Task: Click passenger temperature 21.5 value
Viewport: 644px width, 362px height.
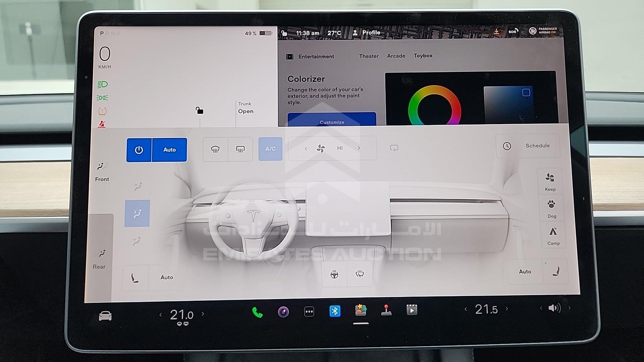Action: [x=486, y=309]
